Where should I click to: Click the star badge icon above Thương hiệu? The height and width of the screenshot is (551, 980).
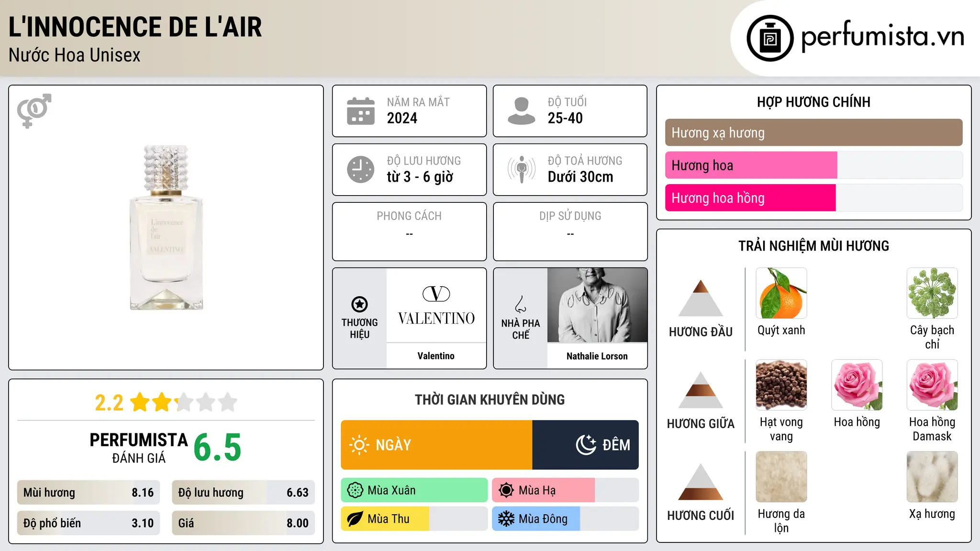[x=359, y=304]
